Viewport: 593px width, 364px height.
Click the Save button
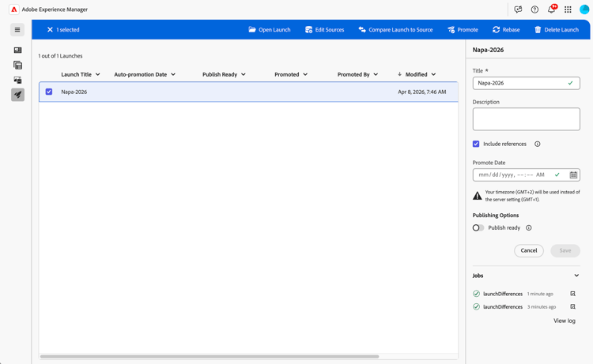click(x=565, y=251)
